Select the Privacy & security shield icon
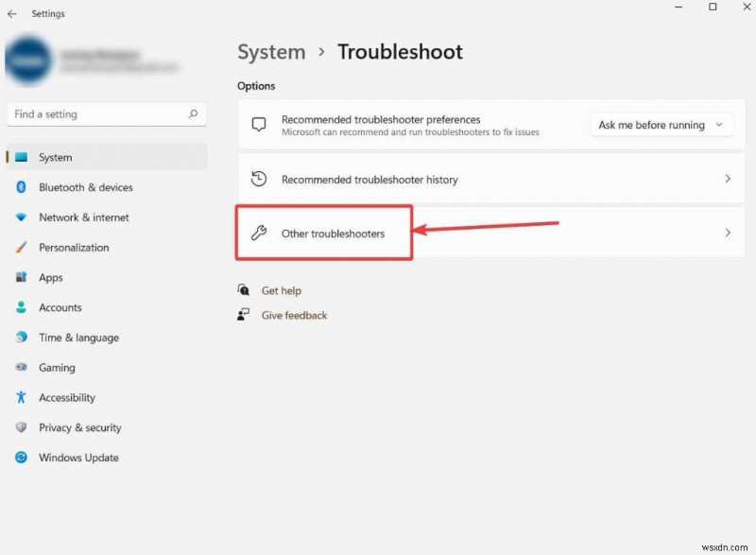The image size is (756, 555). click(21, 427)
